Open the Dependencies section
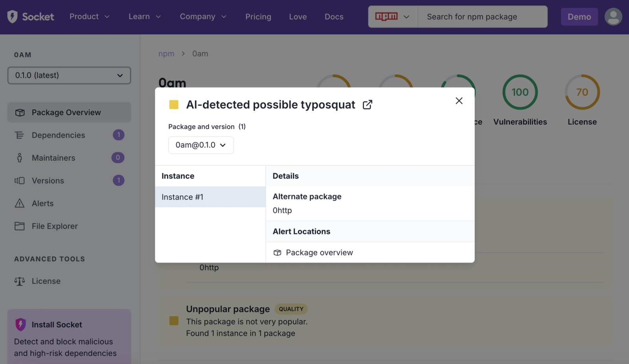The image size is (629, 364). (69, 135)
